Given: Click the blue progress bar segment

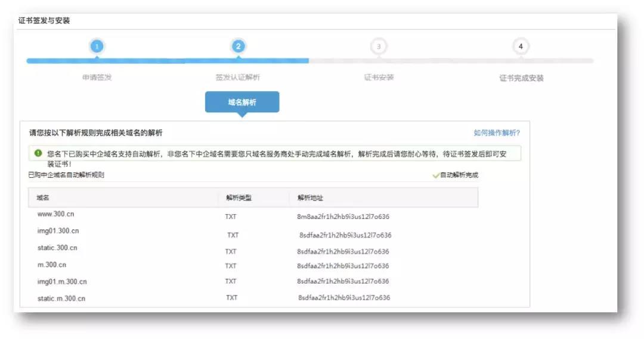Looking at the screenshot, I should coord(168,61).
